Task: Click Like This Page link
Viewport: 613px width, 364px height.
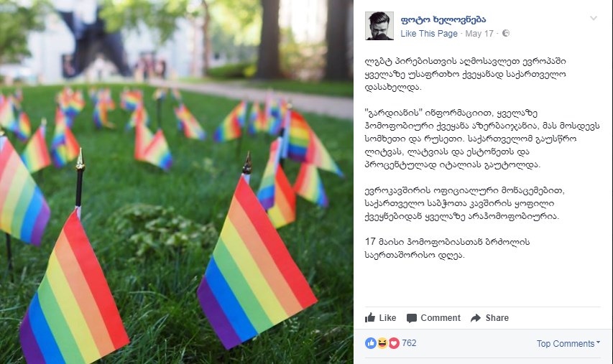Action: (429, 34)
